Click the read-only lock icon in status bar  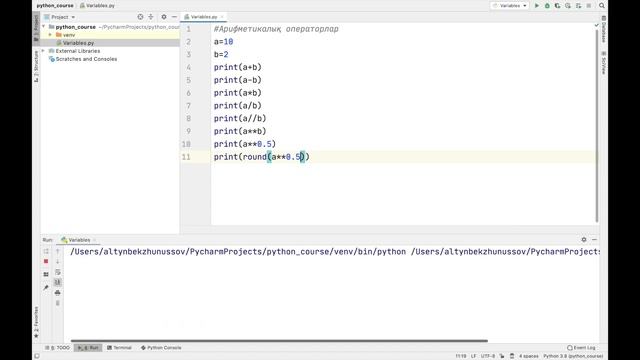[502, 356]
